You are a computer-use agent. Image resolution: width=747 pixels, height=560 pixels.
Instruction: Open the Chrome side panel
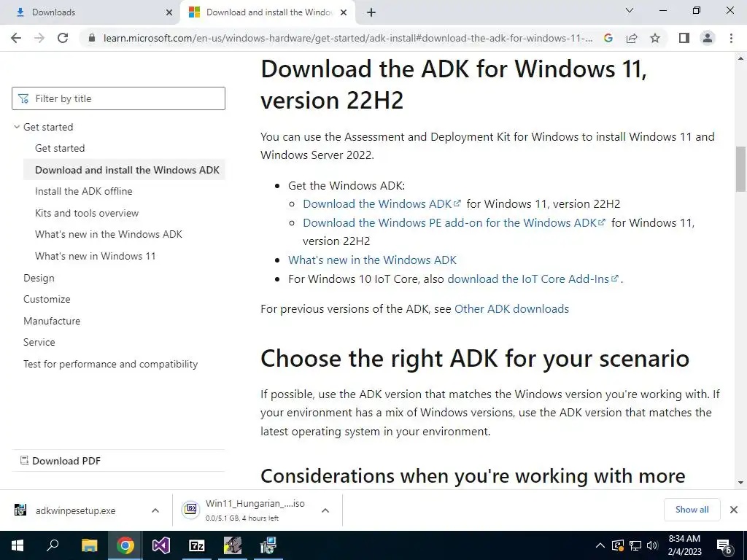click(684, 38)
